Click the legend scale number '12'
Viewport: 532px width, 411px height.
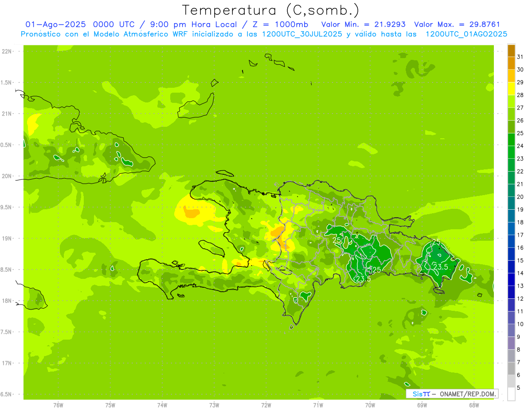point(520,299)
